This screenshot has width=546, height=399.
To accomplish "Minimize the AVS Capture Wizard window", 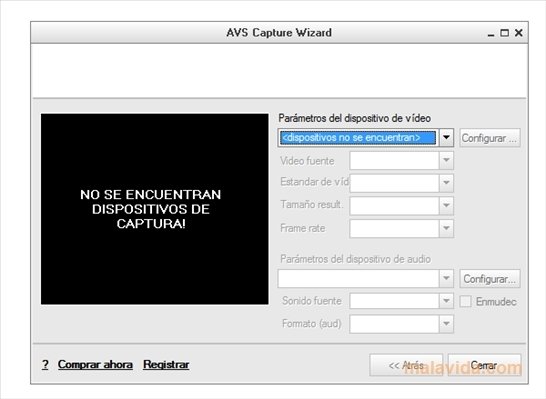I will 491,33.
